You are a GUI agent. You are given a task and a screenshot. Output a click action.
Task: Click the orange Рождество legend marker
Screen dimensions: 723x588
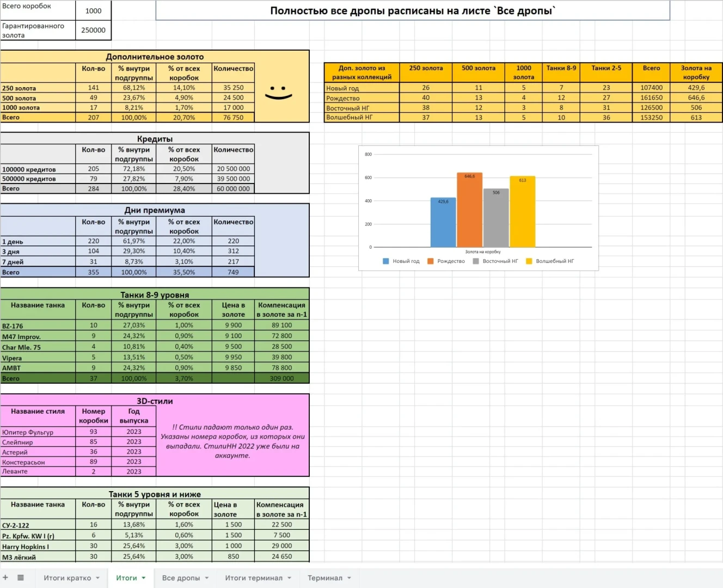[x=430, y=261]
